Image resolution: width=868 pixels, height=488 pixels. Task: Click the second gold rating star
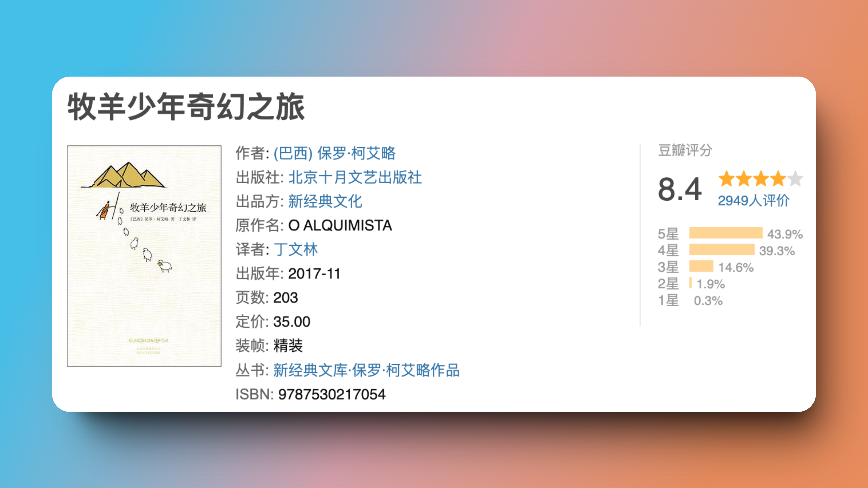click(744, 178)
